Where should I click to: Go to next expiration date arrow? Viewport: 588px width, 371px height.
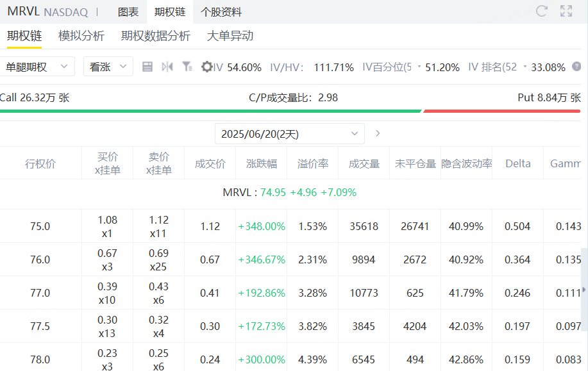point(378,133)
